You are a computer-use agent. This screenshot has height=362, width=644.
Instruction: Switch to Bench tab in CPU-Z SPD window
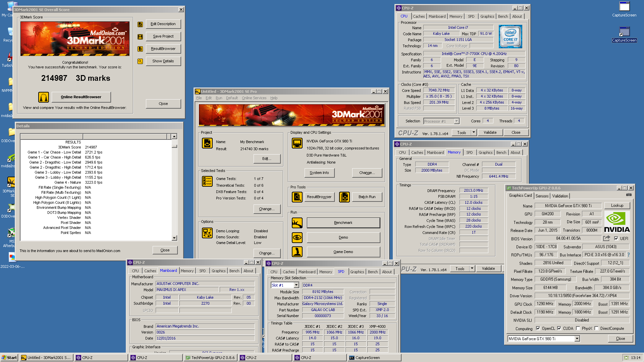pos(373,272)
